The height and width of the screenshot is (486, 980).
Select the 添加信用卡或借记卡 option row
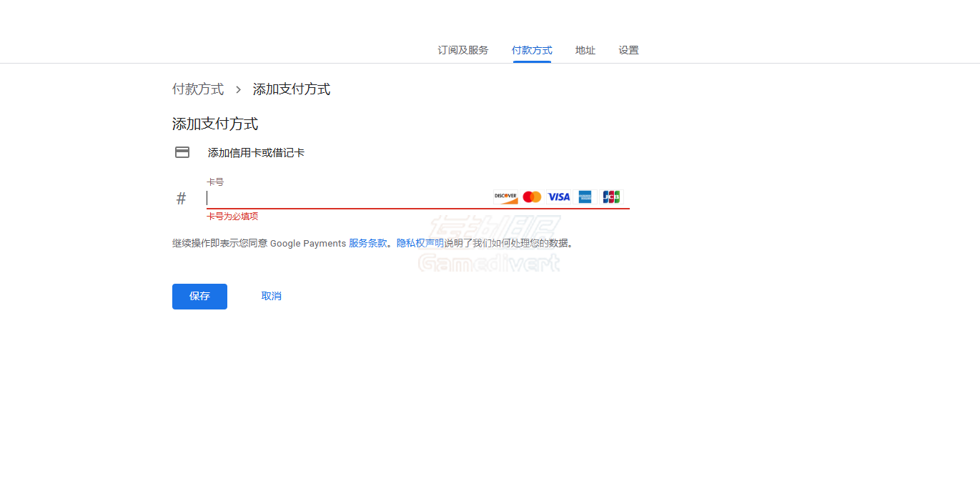pos(255,152)
